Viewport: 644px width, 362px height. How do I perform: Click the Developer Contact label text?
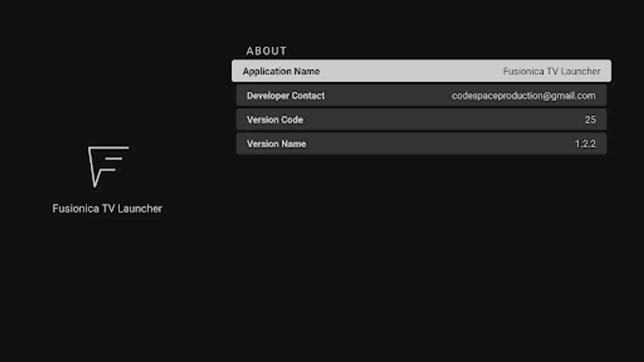click(285, 95)
